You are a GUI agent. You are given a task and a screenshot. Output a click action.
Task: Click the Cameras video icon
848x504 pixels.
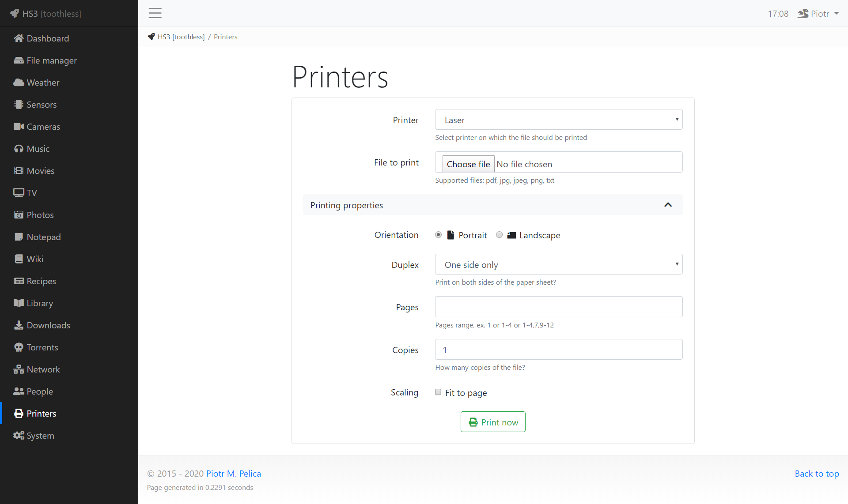(19, 127)
